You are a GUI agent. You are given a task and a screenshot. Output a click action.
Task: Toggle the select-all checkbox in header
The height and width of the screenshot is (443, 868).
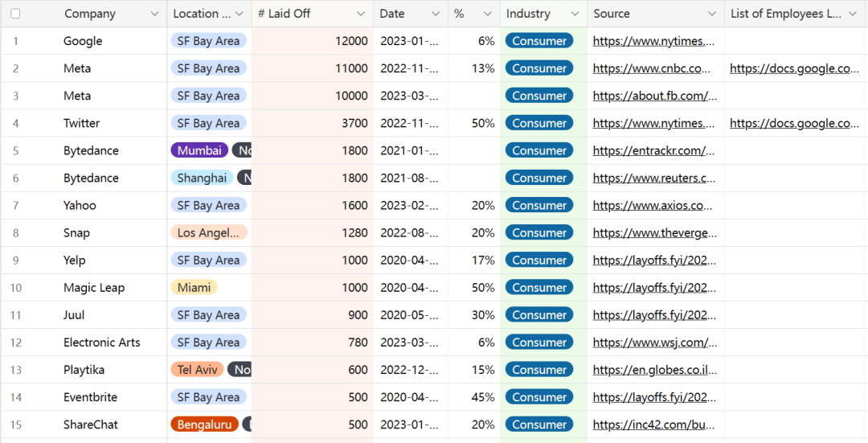(15, 14)
